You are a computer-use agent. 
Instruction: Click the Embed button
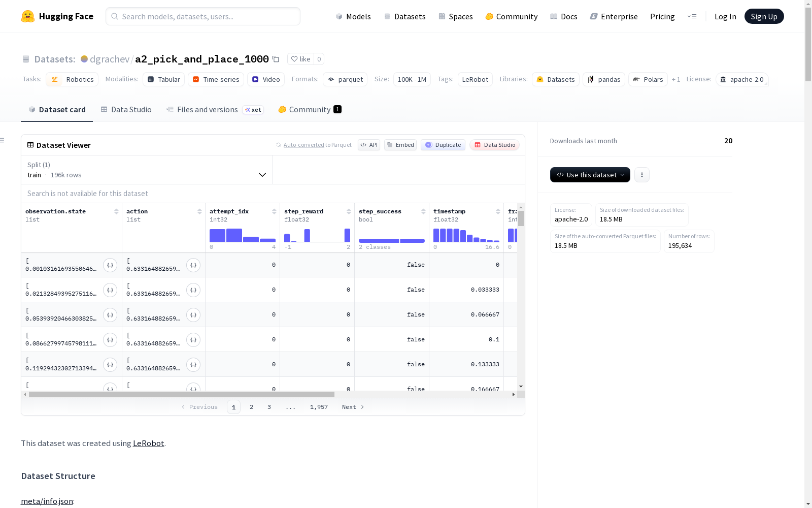click(400, 145)
